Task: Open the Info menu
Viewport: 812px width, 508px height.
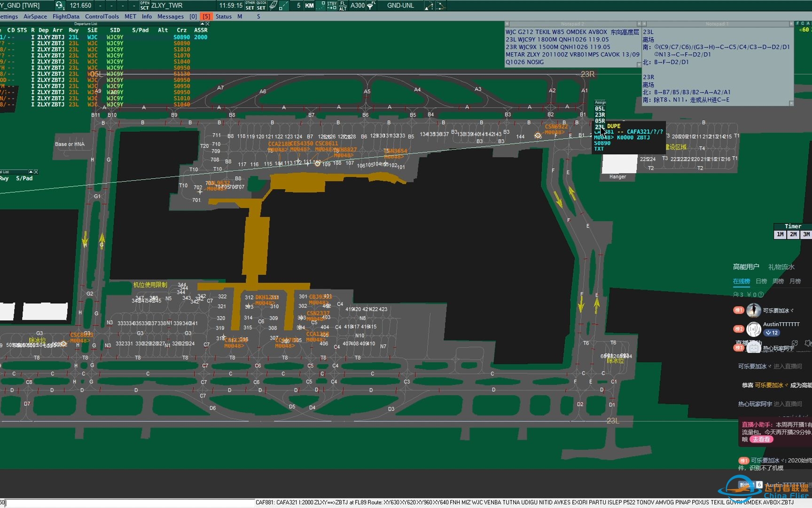Action: pos(147,16)
